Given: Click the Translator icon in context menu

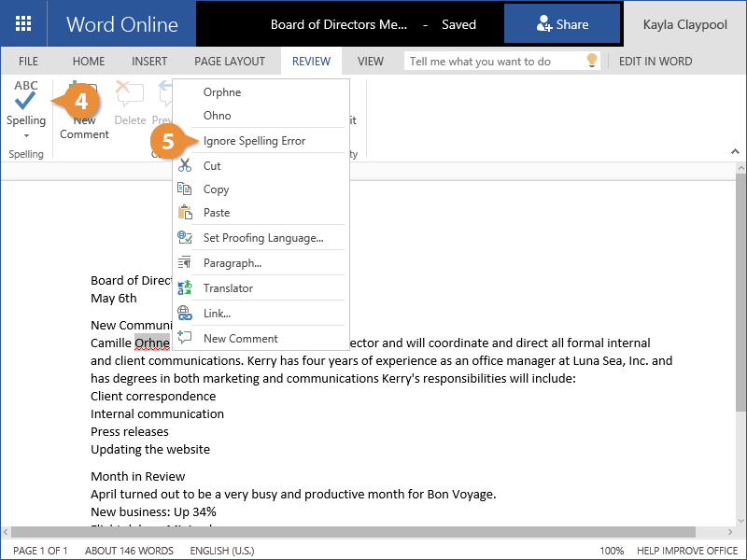Looking at the screenshot, I should (185, 288).
